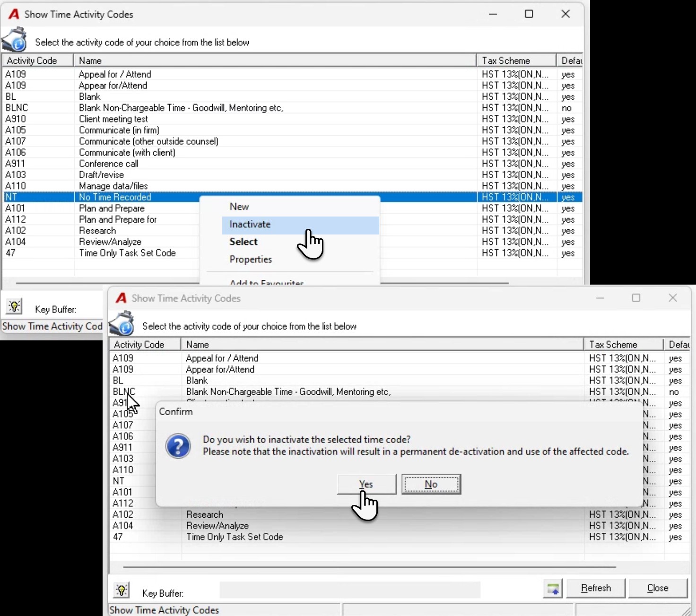Sort by Tax Scheme in upper window

[516, 61]
